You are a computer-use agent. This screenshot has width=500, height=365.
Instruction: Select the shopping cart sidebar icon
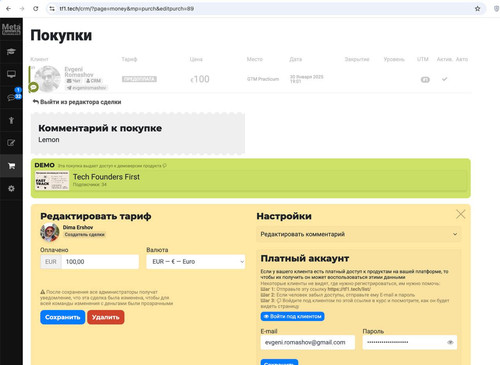[11, 166]
